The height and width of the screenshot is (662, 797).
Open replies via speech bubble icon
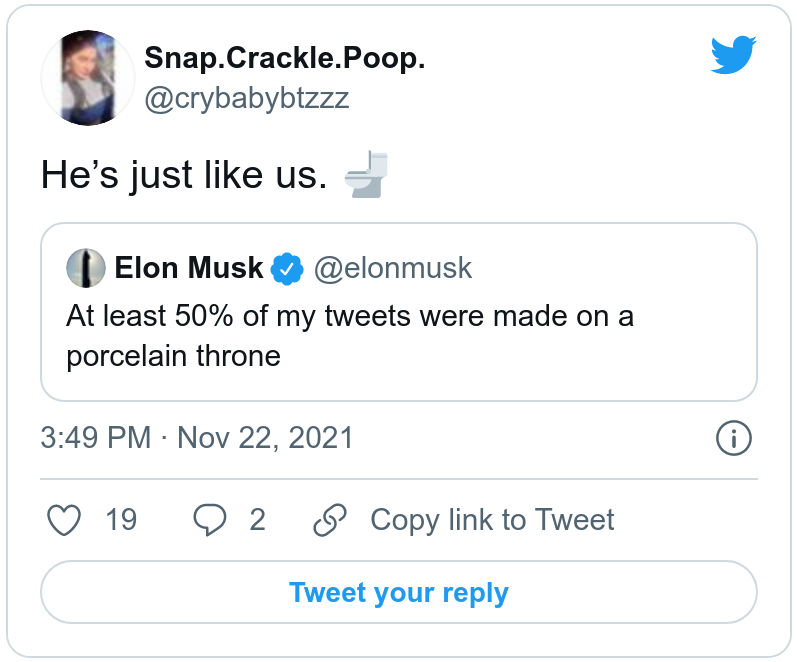pos(208,520)
